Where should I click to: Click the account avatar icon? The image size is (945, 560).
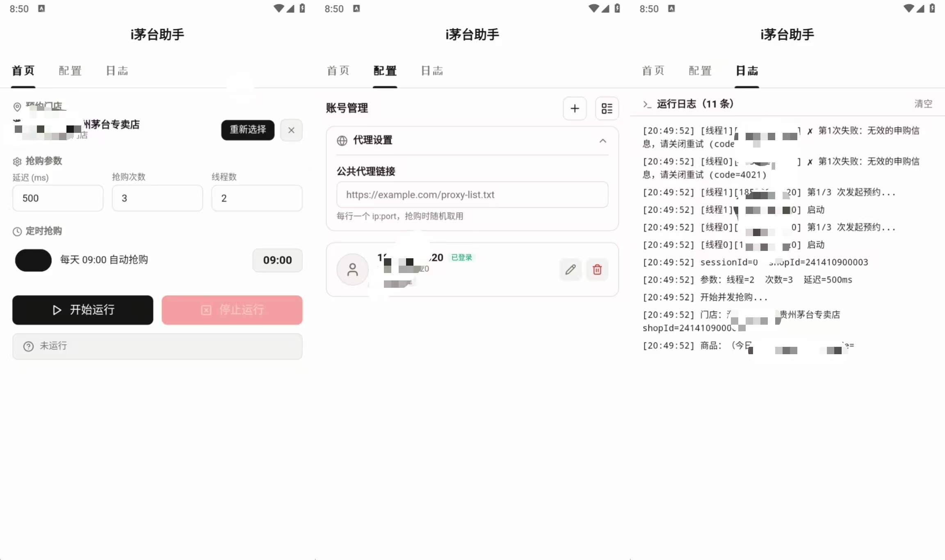point(353,269)
